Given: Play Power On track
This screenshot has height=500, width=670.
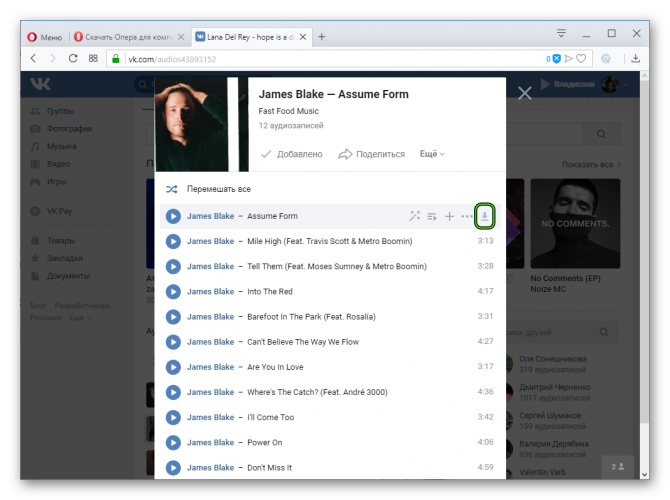Looking at the screenshot, I should (x=173, y=443).
